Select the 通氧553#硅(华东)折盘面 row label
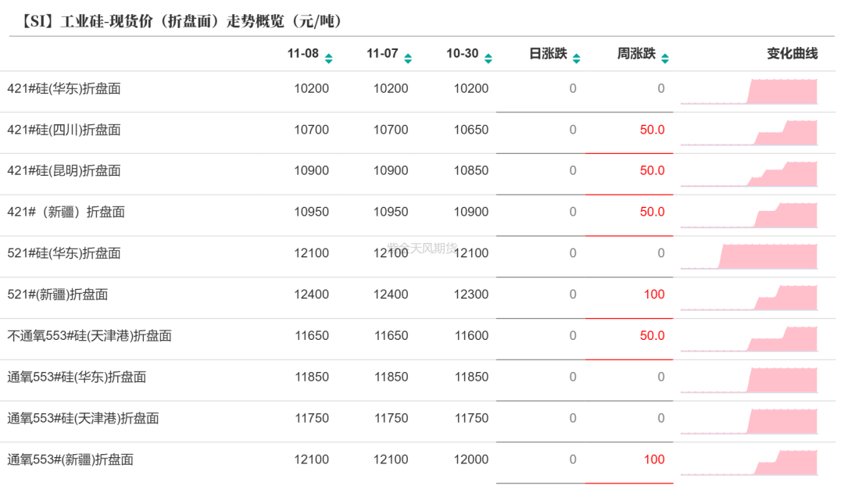This screenshot has height=504, width=844. click(77, 377)
